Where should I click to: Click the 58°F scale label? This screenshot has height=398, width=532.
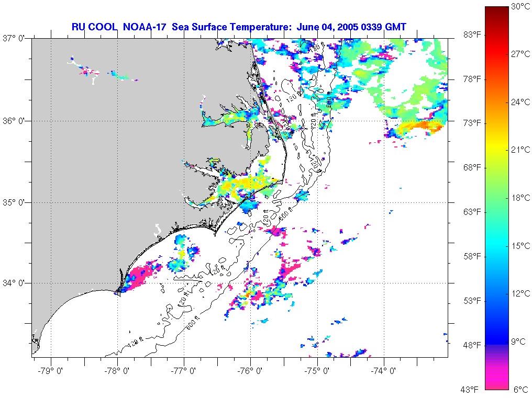[x=472, y=256]
